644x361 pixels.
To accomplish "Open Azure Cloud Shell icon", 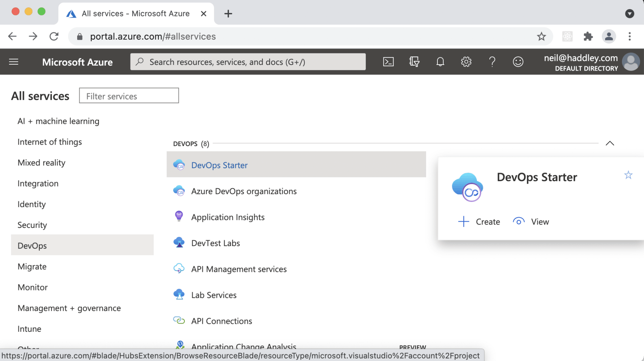I will (x=388, y=62).
